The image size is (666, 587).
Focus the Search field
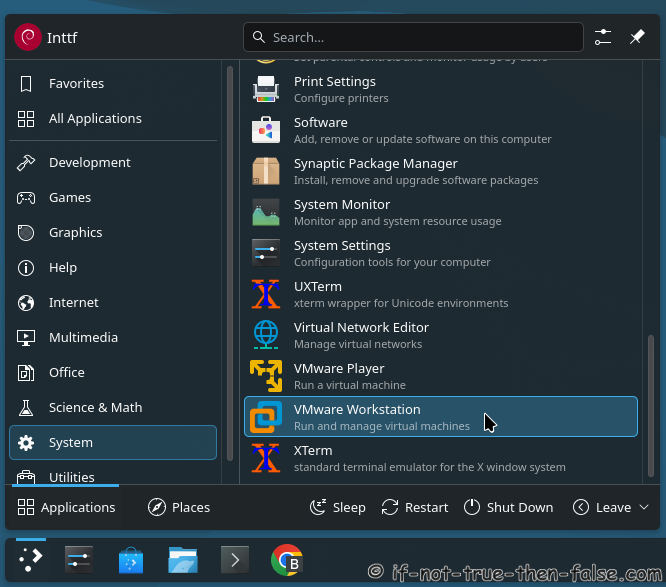pos(413,37)
